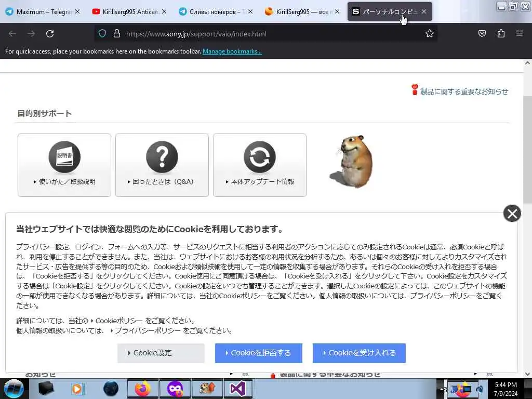This screenshot has width=532, height=399.
Task: Click the Cookie設定 button
Action: click(161, 353)
